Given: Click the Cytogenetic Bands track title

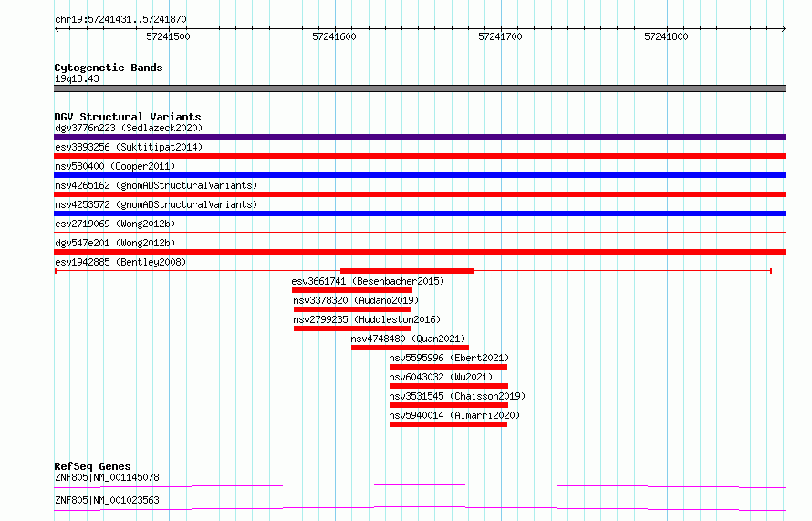Looking at the screenshot, I should click(x=109, y=68).
